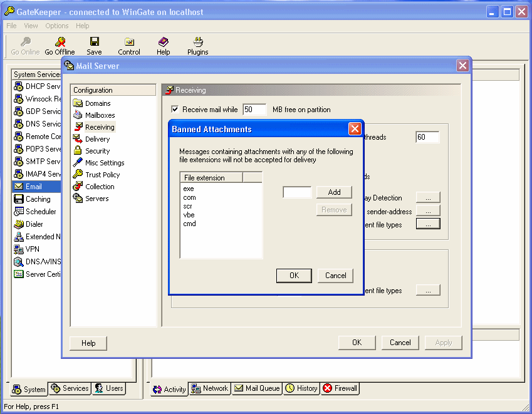Select the SMTP Server icon
The height and width of the screenshot is (414, 532).
click(19, 162)
